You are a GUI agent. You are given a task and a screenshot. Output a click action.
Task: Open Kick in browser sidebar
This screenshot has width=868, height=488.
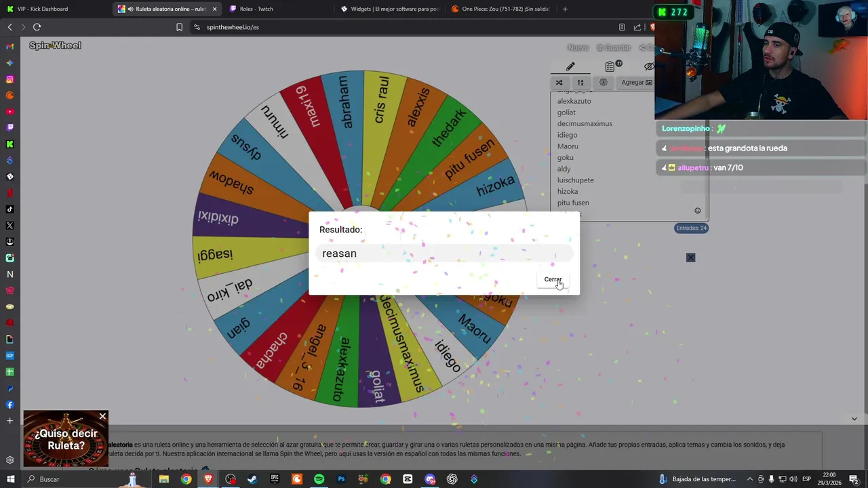pyautogui.click(x=9, y=144)
